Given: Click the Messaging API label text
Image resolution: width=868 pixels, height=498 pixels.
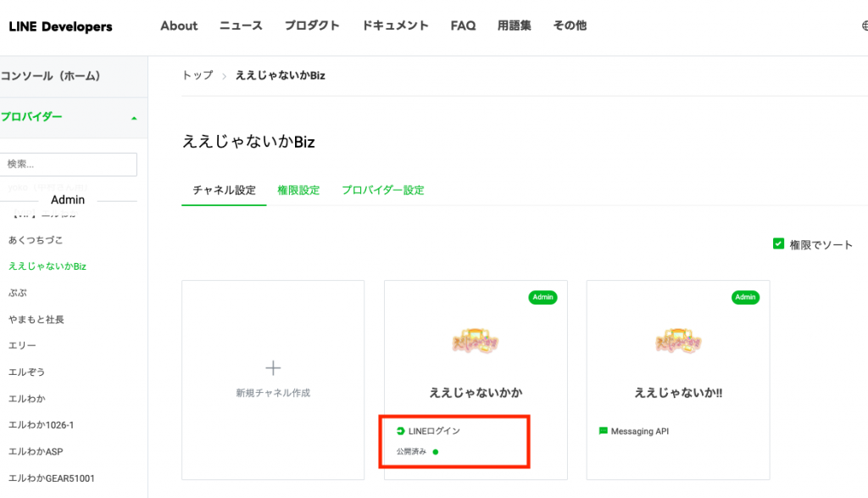Looking at the screenshot, I should coord(640,431).
